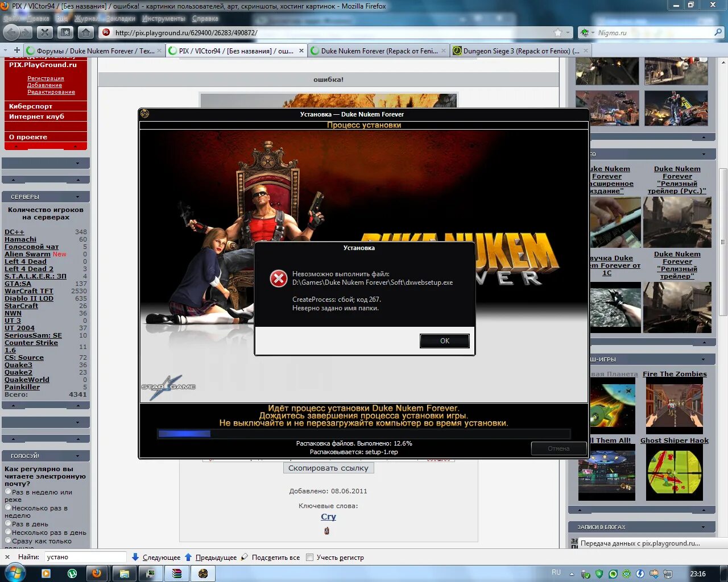728x582 pixels.
Task: Open the WinRAR taskbar icon
Action: (177, 573)
